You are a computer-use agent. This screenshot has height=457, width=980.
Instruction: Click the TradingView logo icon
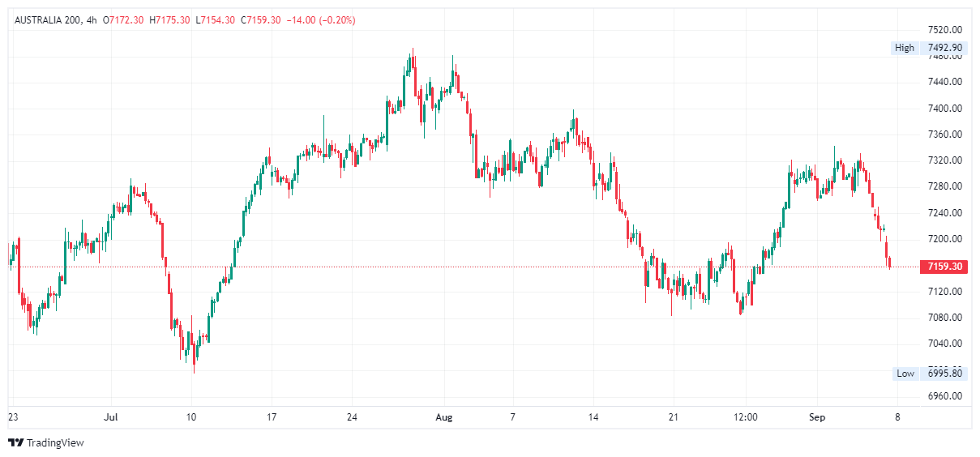click(15, 442)
